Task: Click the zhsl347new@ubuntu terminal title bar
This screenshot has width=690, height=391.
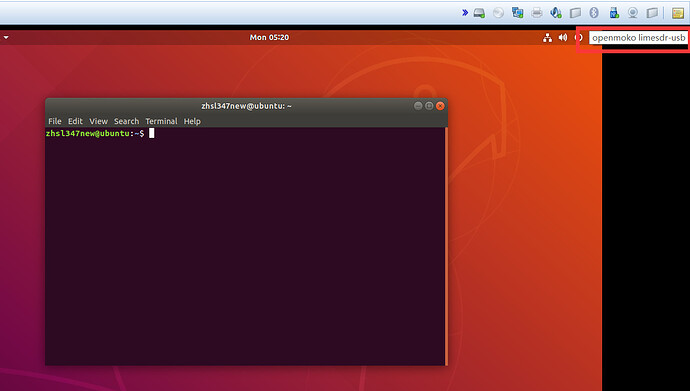Action: coord(246,106)
